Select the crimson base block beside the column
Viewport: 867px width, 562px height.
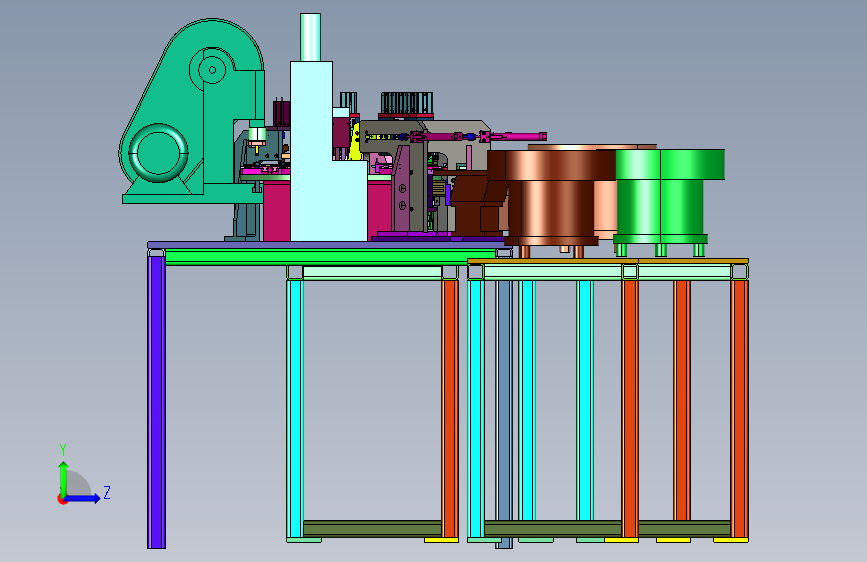point(276,212)
